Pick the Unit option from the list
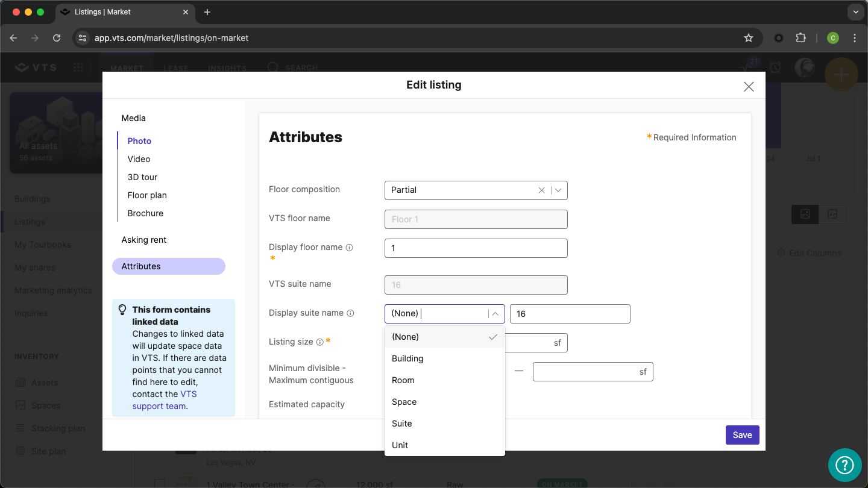 [x=400, y=445]
